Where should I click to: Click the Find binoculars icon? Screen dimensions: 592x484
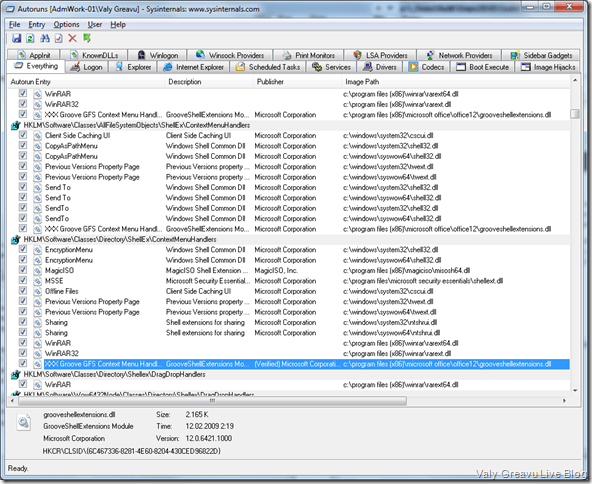click(x=45, y=38)
